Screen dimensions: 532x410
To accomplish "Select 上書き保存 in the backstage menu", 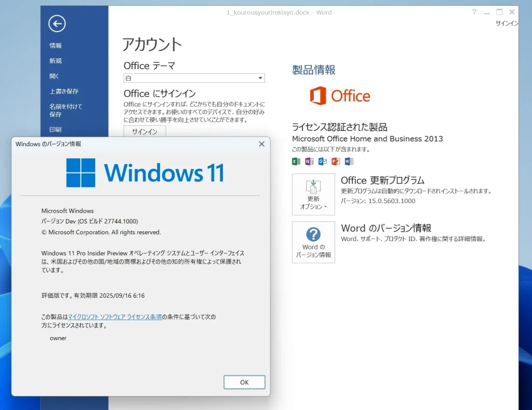I will 64,91.
